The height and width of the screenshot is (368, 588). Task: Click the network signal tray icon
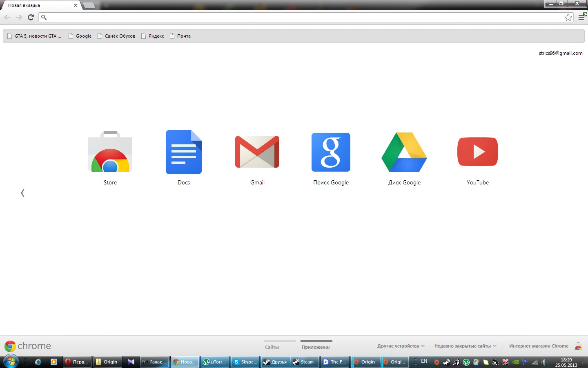click(535, 362)
